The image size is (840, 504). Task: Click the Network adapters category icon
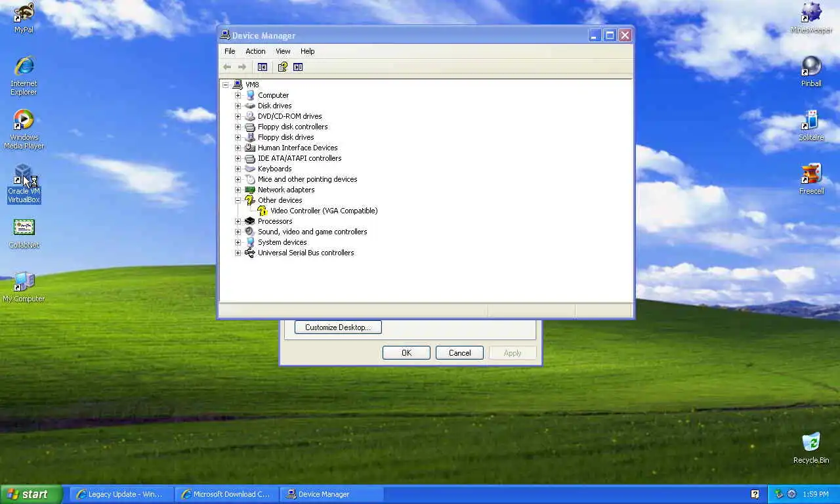tap(250, 190)
